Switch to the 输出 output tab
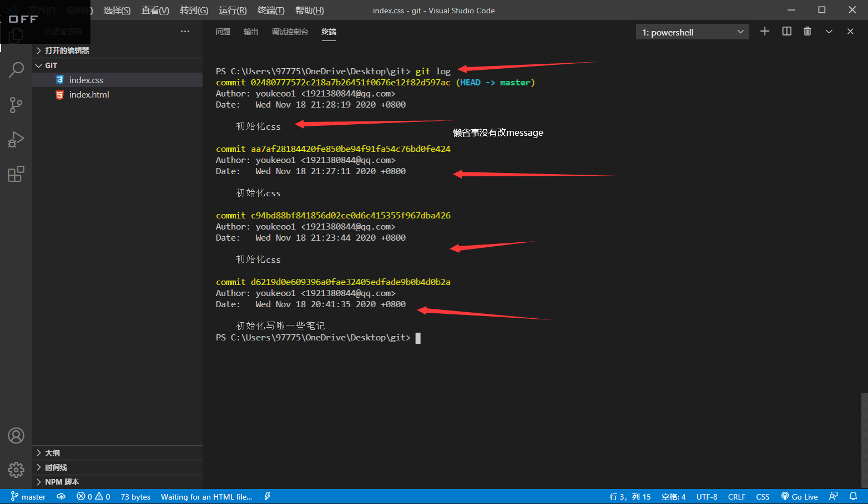 click(x=251, y=32)
